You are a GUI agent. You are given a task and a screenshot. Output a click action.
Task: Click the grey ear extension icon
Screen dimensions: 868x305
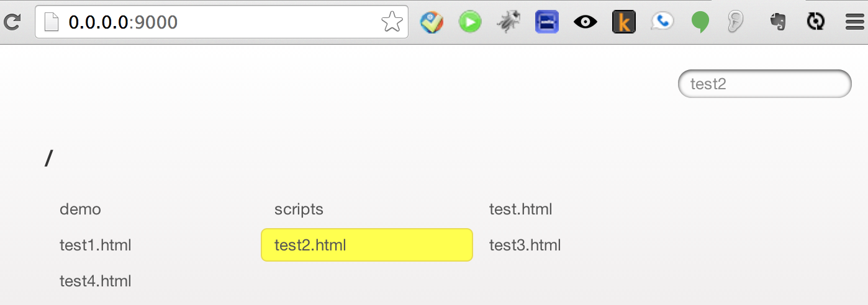pyautogui.click(x=736, y=23)
